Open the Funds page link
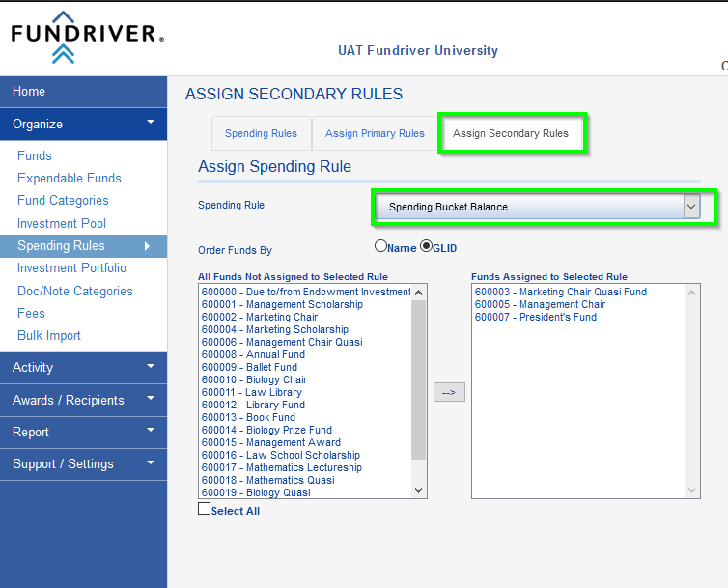 click(x=35, y=155)
